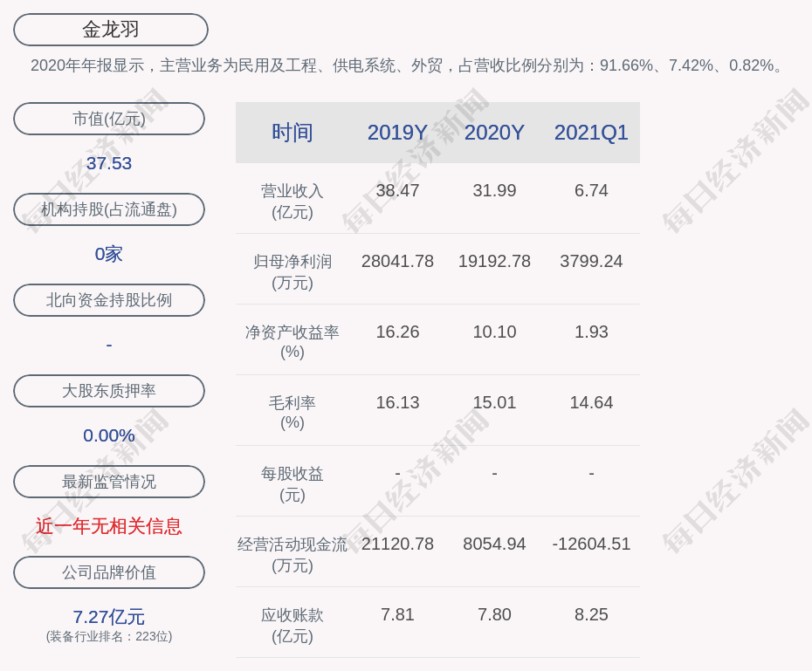Select gross margin value 14.64
This screenshot has width=812, height=671.
tap(591, 402)
